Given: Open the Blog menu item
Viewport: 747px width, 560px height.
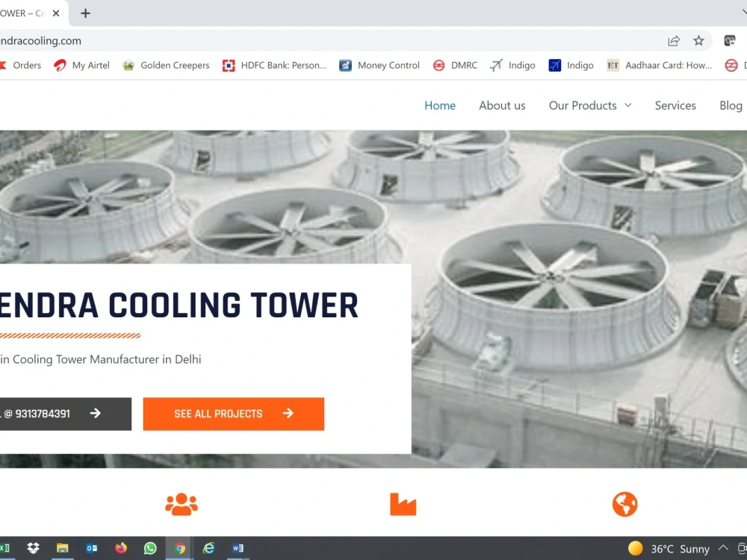Looking at the screenshot, I should (731, 106).
